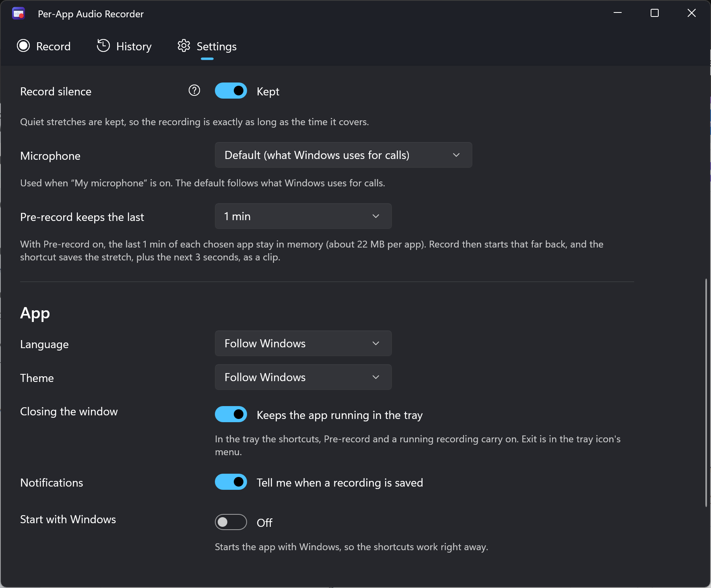Open the Pre-record duration dropdown
The height and width of the screenshot is (588, 711).
[303, 217]
